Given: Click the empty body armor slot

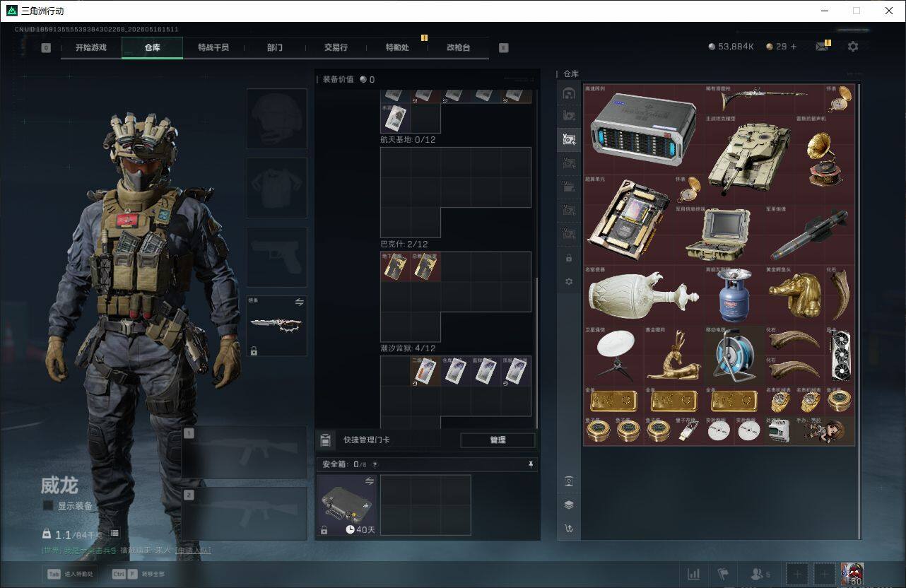Looking at the screenshot, I should (276, 187).
